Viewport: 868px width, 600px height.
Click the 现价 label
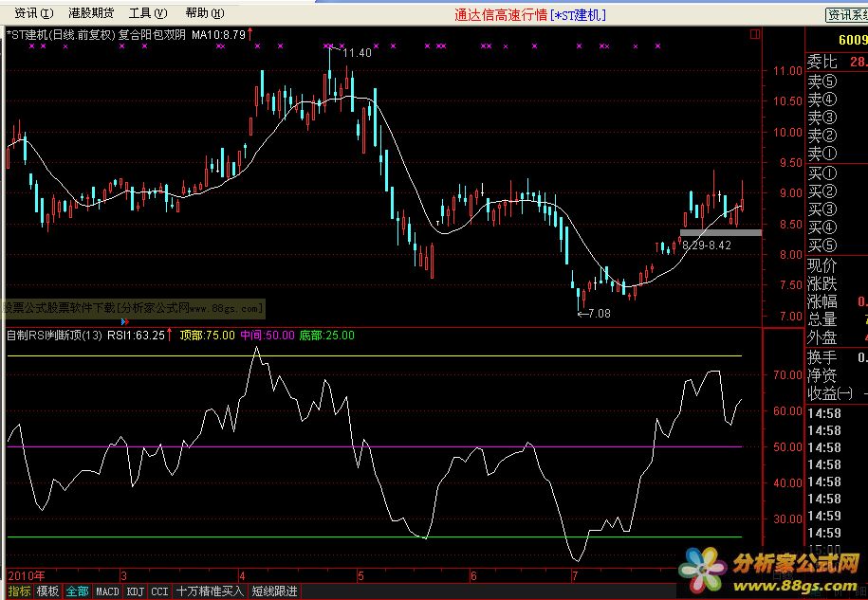(x=822, y=266)
